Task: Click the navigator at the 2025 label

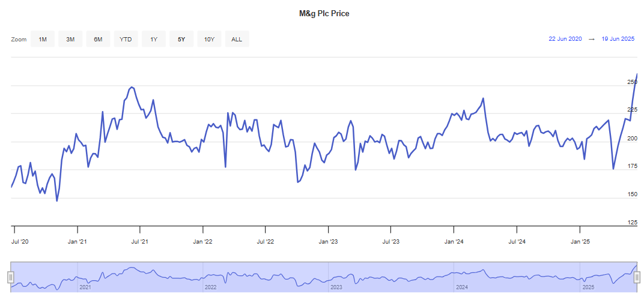Action: coord(588,287)
